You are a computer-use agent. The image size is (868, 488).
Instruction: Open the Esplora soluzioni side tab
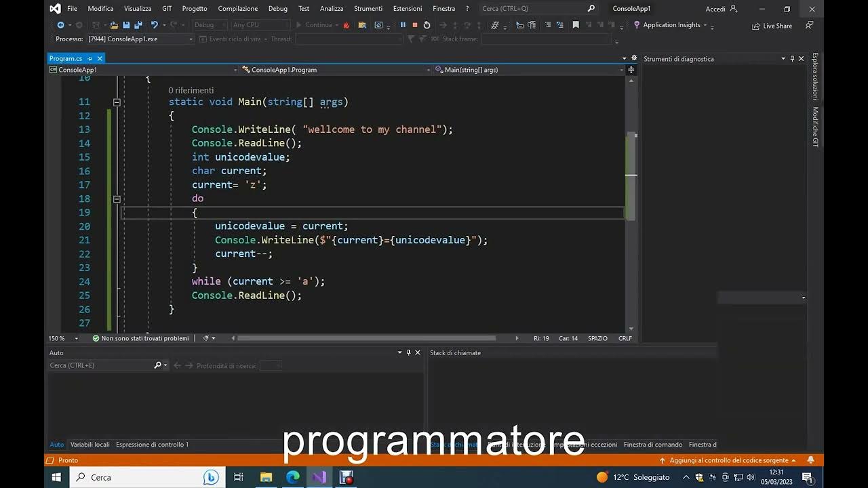(815, 77)
